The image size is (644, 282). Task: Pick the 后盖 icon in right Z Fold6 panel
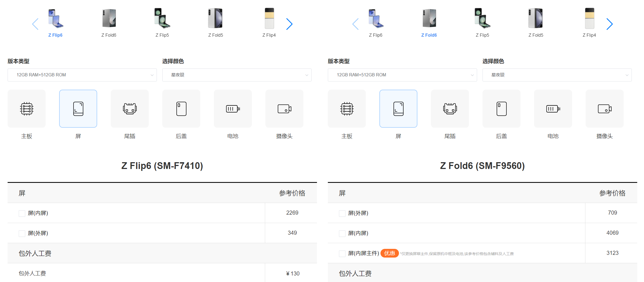502,109
